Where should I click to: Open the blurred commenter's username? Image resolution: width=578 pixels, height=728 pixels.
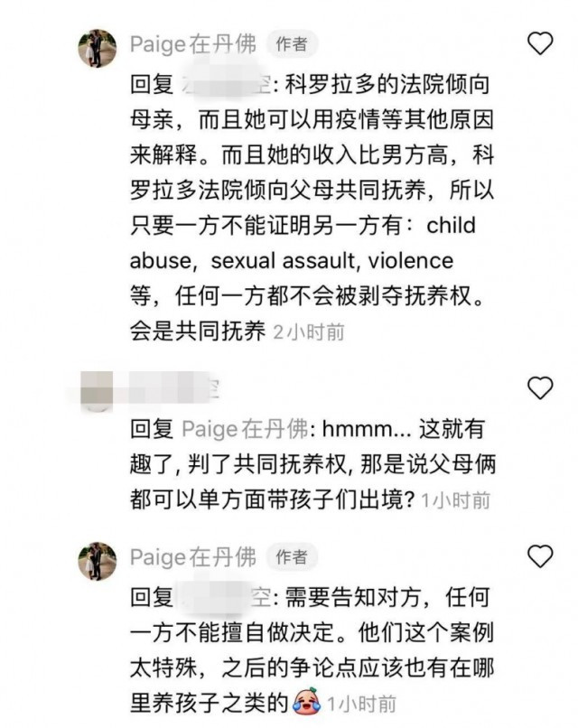point(167,388)
